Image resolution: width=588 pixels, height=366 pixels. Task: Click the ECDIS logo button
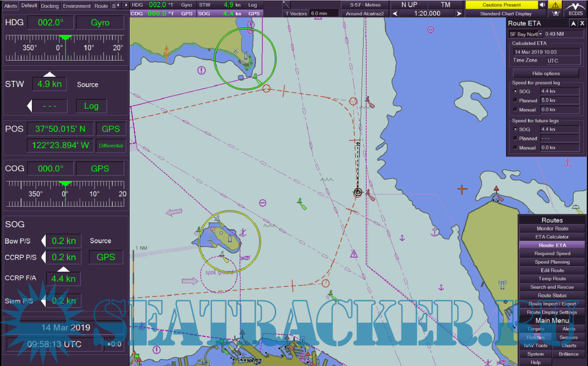pyautogui.click(x=576, y=9)
